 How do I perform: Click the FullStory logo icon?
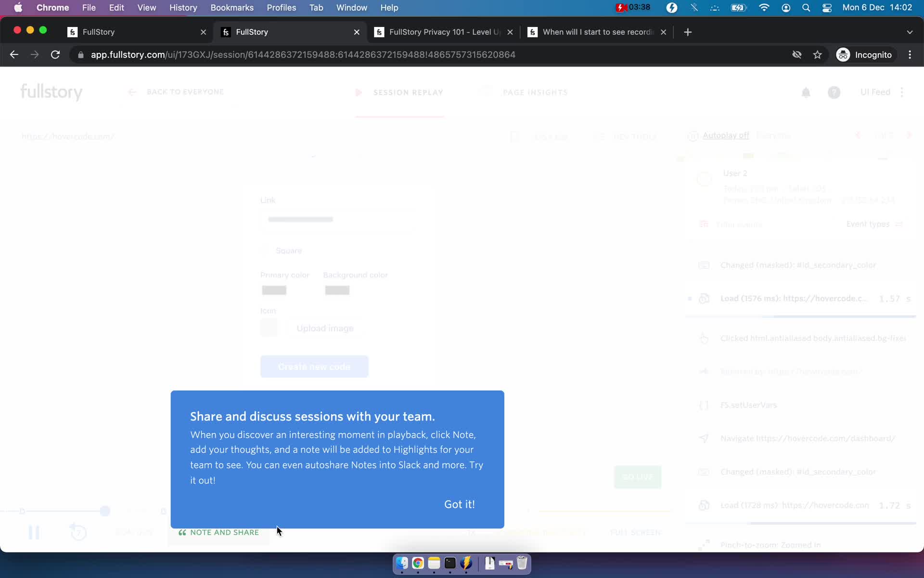[x=51, y=92]
